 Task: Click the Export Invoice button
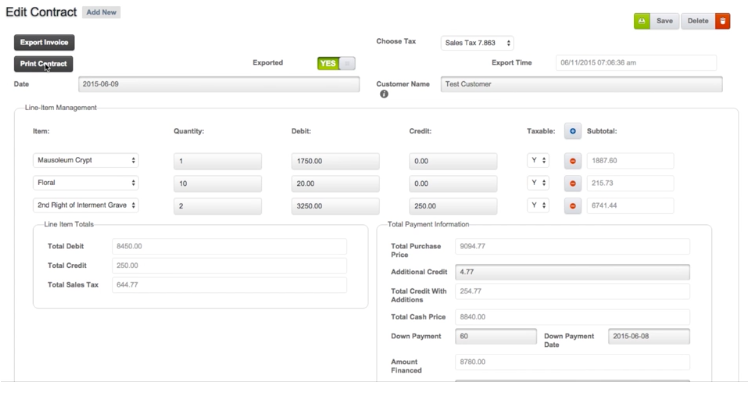coord(44,42)
